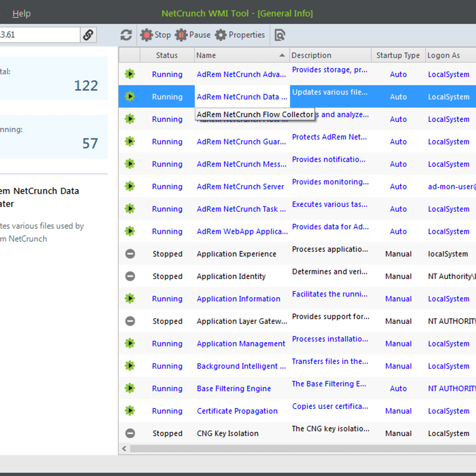Image resolution: width=476 pixels, height=476 pixels.
Task: Select the AdRem NetCrunch Task service name
Action: tap(241, 209)
